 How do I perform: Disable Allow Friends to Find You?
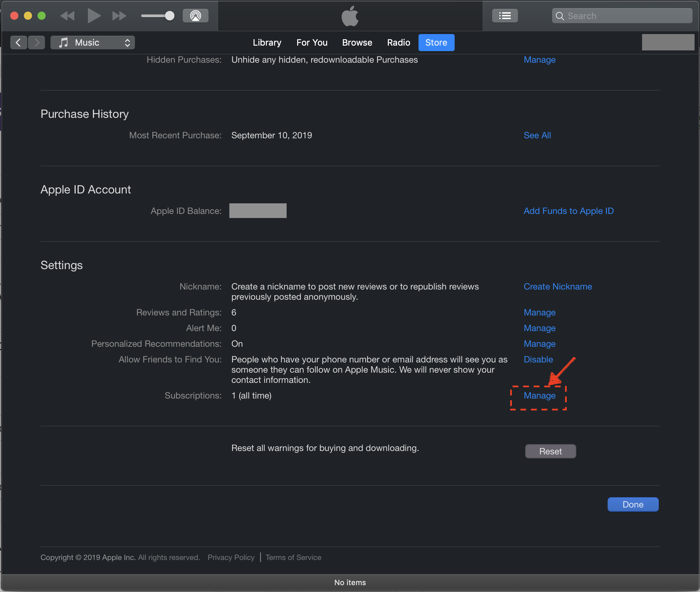point(538,359)
